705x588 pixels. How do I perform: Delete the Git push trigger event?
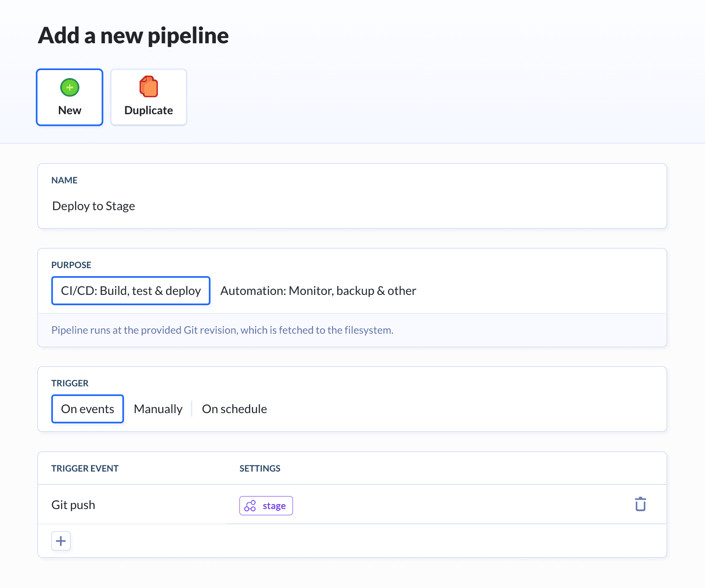tap(640, 504)
